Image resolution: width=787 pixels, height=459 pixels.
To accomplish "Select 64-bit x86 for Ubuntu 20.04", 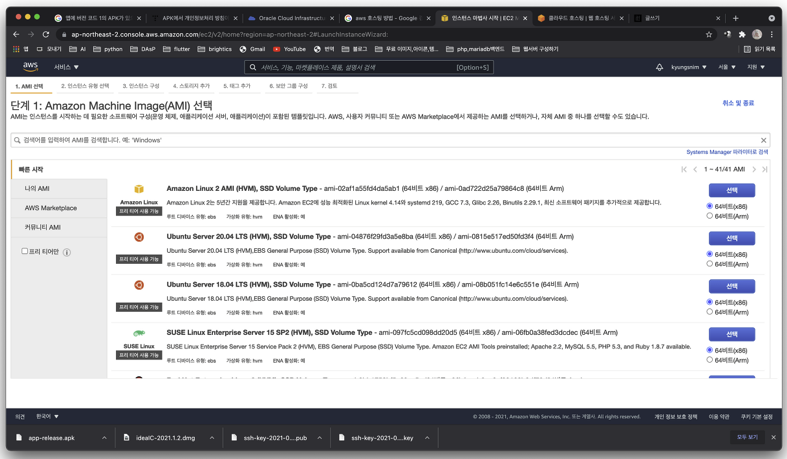I will [709, 254].
